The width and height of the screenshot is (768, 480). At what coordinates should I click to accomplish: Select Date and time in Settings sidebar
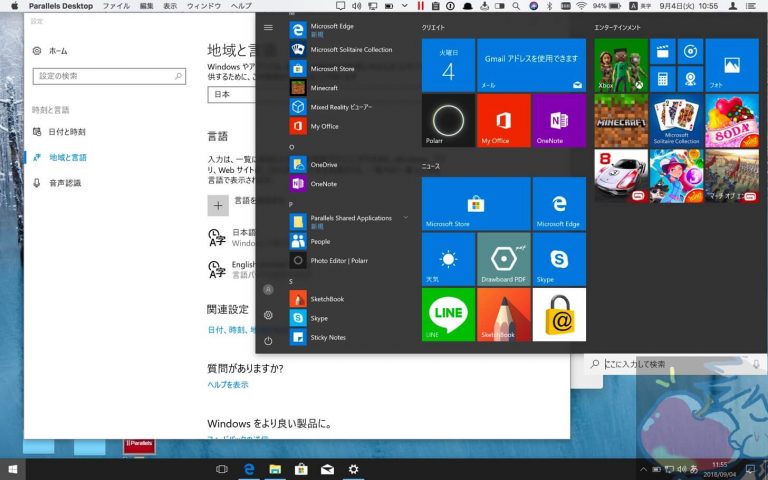(x=59, y=132)
